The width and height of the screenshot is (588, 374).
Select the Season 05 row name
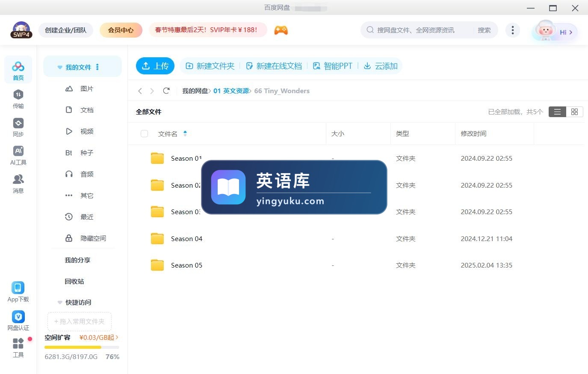click(x=186, y=265)
